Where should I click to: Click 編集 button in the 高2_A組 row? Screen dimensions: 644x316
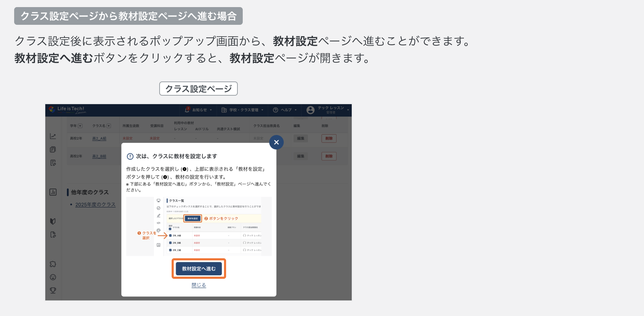(x=301, y=139)
